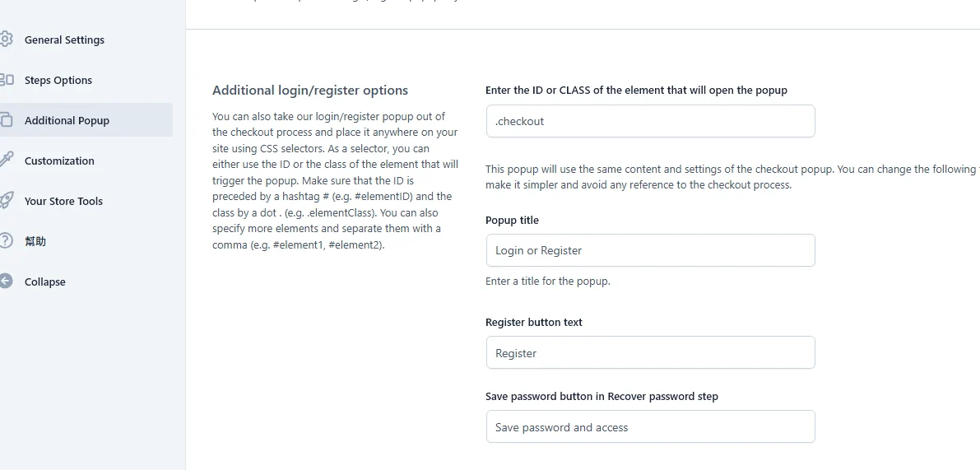The width and height of the screenshot is (980, 470).
Task: Click the question mark help icon
Action: (6, 240)
